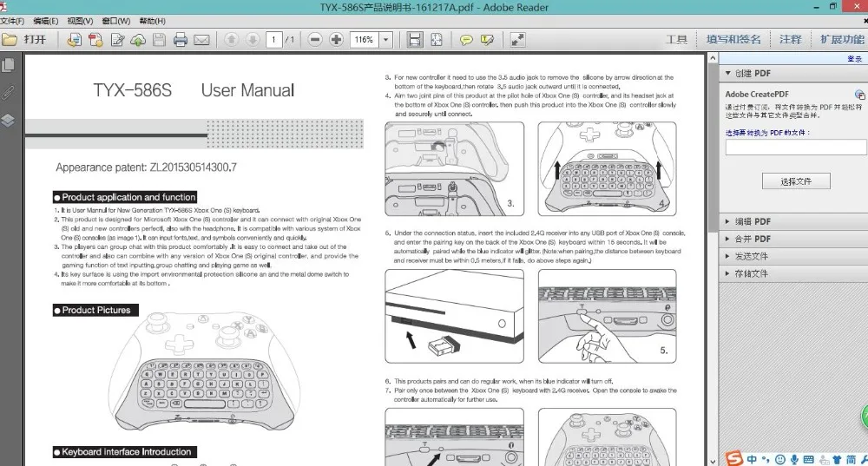
Task: Click the page number input field
Action: [274, 40]
